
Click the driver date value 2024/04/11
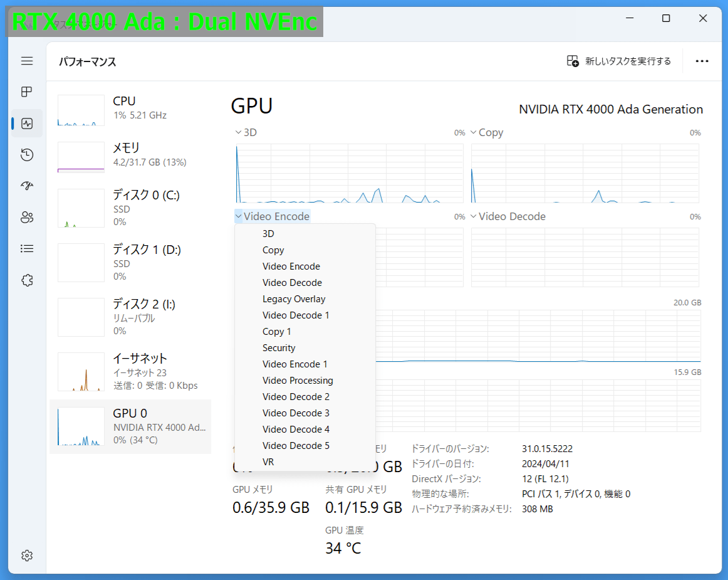pos(545,464)
